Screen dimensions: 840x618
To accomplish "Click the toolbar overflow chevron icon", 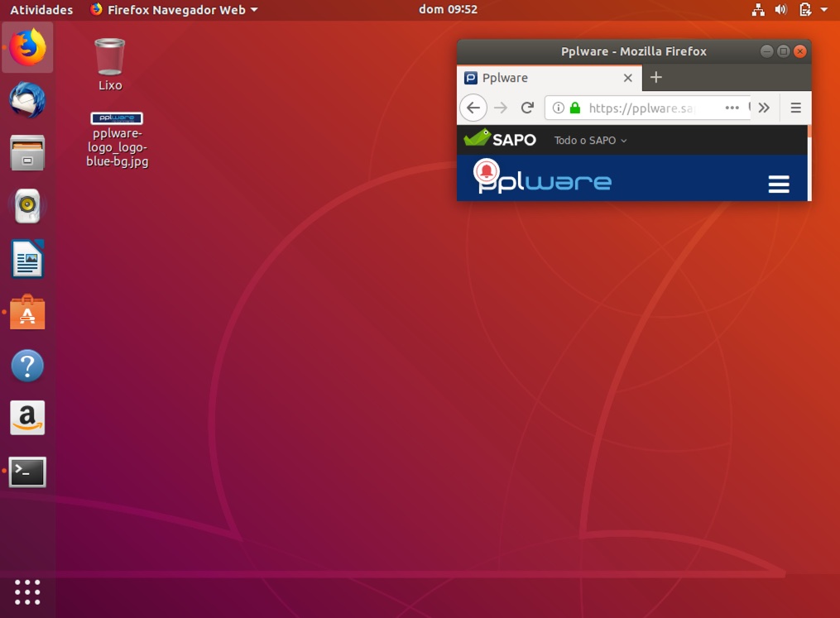I will [x=764, y=108].
